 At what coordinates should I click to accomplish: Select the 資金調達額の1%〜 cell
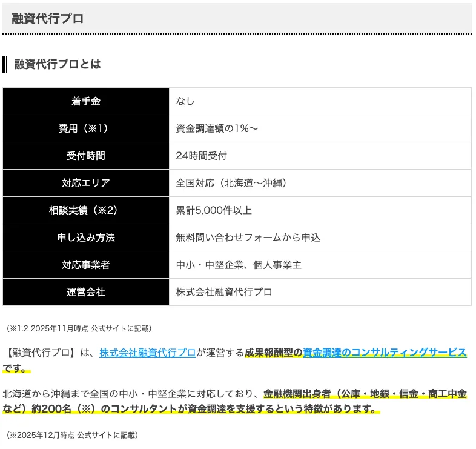tap(320, 128)
